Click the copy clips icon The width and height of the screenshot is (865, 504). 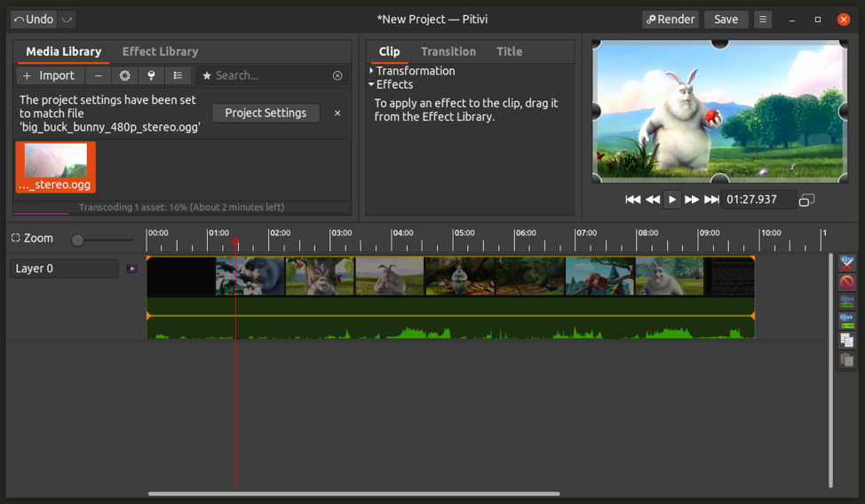pyautogui.click(x=846, y=341)
